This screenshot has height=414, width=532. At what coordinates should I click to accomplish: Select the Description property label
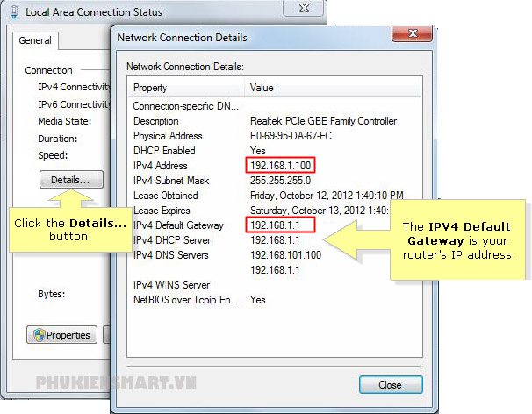155,121
